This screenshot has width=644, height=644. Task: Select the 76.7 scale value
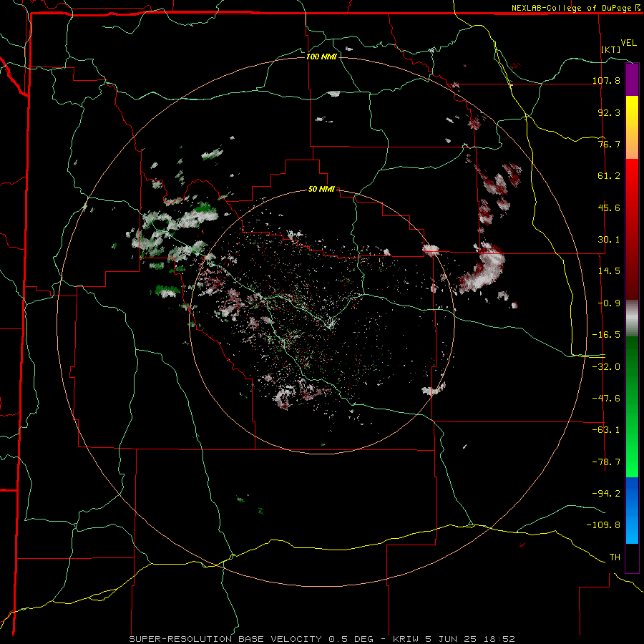[609, 144]
